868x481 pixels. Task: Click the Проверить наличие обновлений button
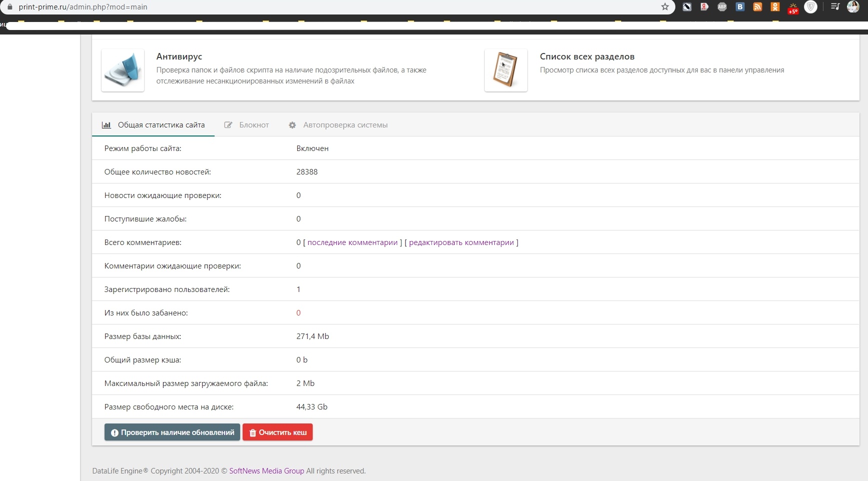click(172, 432)
